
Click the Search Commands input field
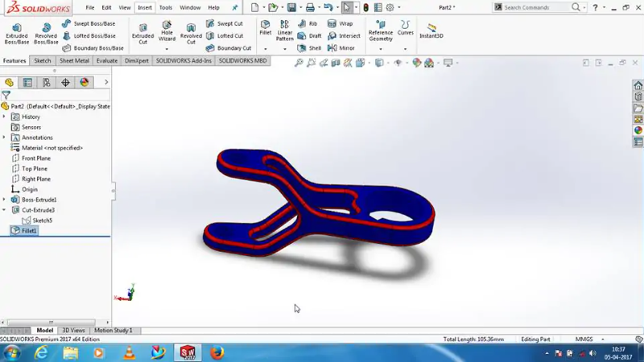tap(535, 7)
